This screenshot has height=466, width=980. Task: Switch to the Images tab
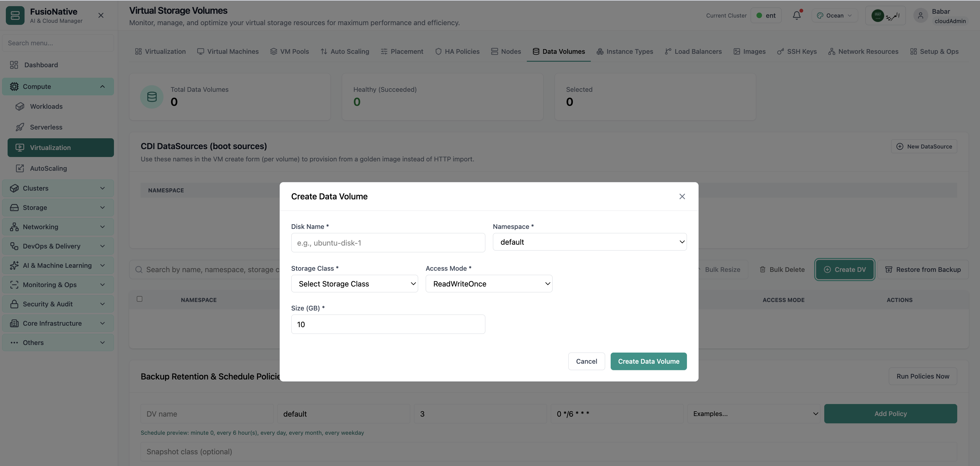pos(749,51)
